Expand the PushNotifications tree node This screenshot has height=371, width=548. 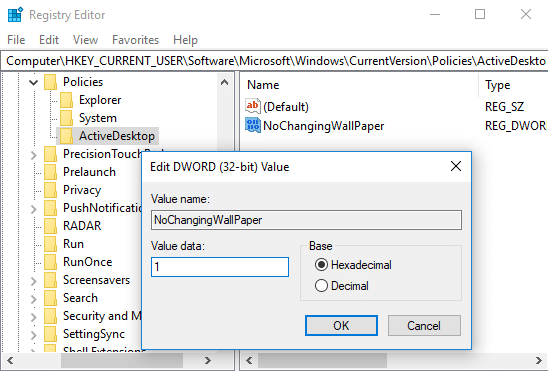tap(34, 209)
